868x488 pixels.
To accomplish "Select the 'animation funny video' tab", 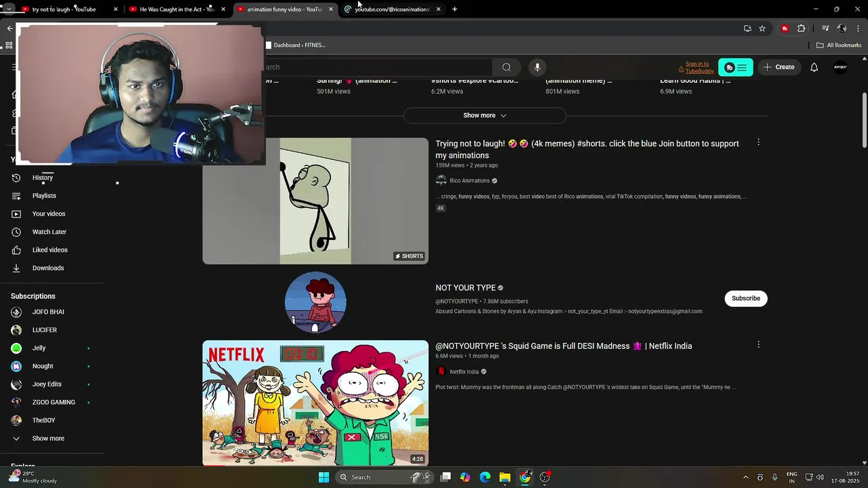I will [x=285, y=9].
